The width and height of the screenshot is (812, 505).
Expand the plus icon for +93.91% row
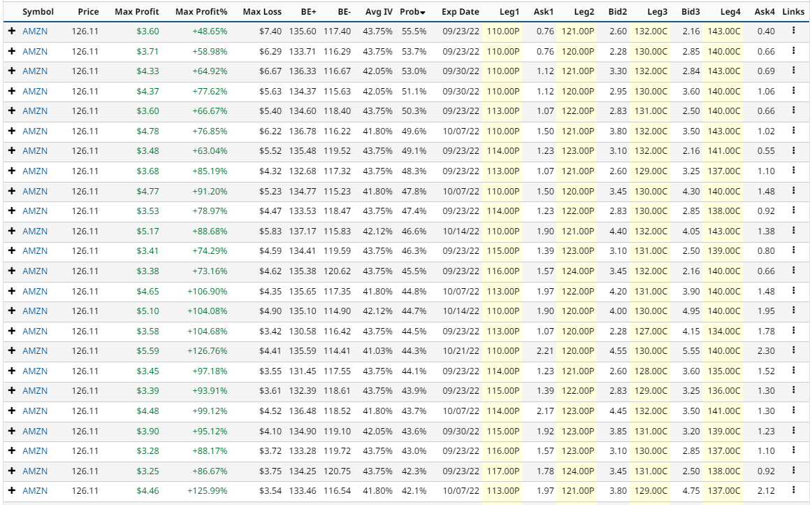[12, 391]
